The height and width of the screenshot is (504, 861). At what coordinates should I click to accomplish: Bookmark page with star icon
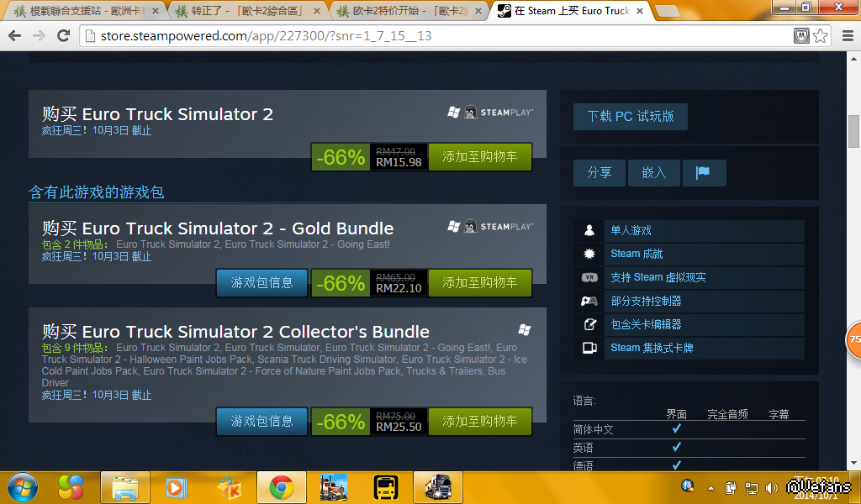(x=821, y=36)
